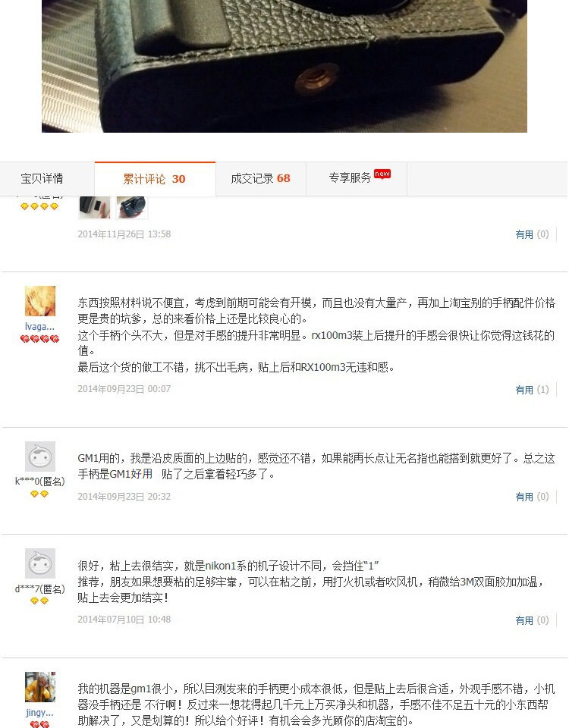The height and width of the screenshot is (728, 569).
Task: Click d***7 anonymous user avatar
Action: click(x=40, y=563)
